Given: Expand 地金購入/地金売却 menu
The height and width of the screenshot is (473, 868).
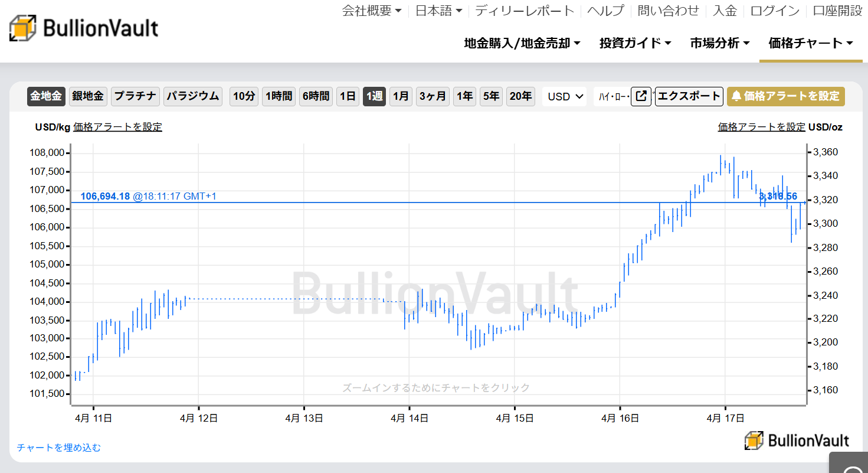Looking at the screenshot, I should (x=522, y=43).
